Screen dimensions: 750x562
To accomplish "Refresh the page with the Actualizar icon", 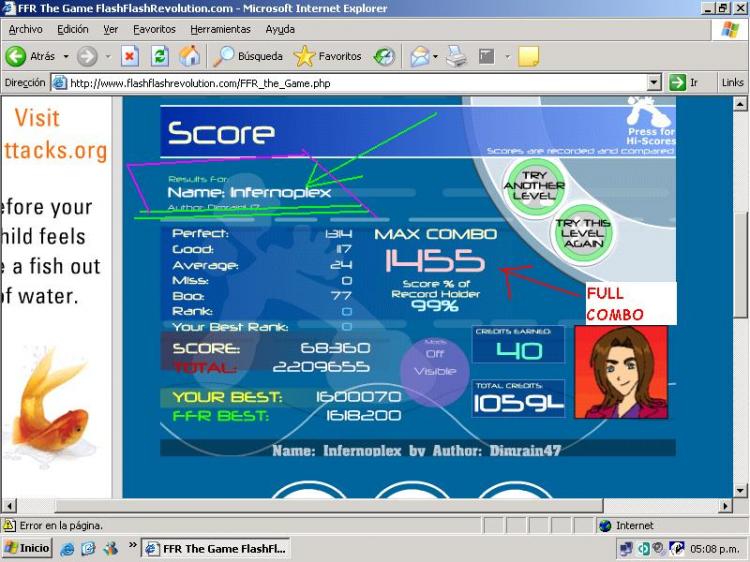I will [160, 57].
